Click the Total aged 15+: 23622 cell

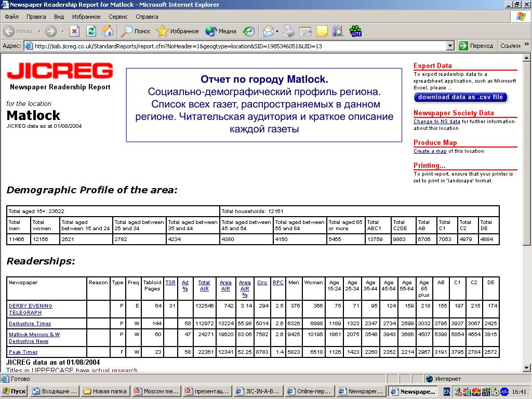[x=113, y=211]
